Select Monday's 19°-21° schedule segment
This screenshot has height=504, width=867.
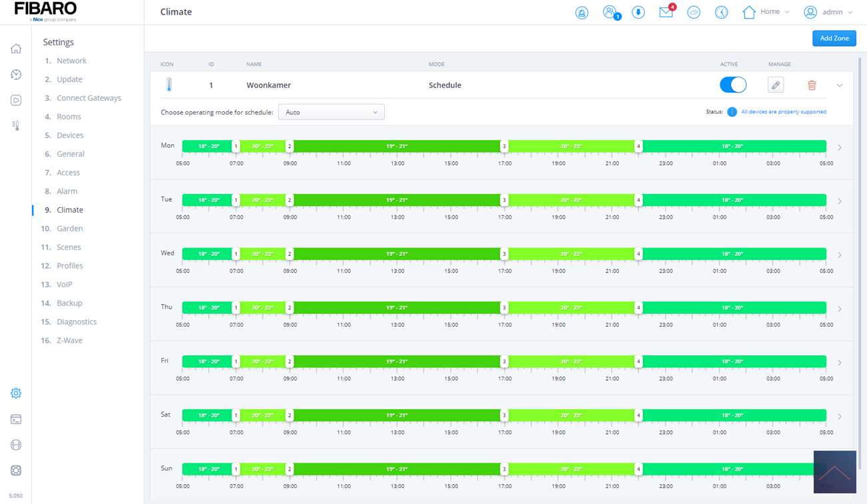coord(396,146)
